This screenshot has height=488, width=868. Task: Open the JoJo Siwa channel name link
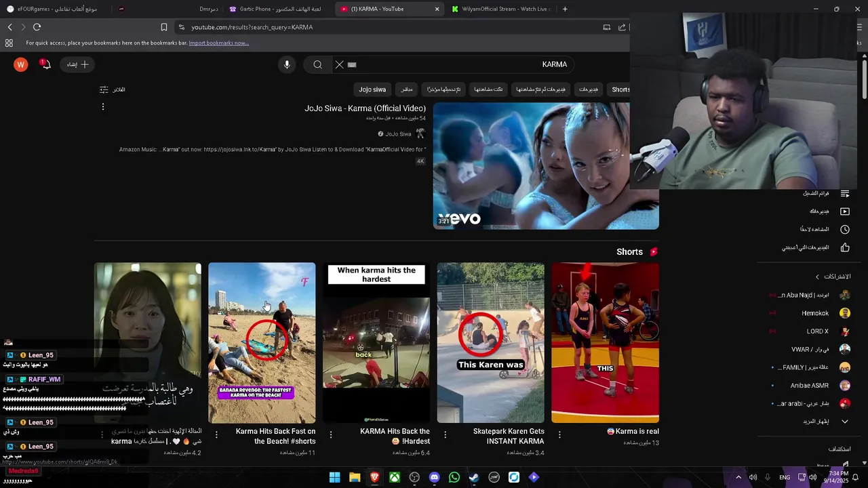tap(398, 134)
